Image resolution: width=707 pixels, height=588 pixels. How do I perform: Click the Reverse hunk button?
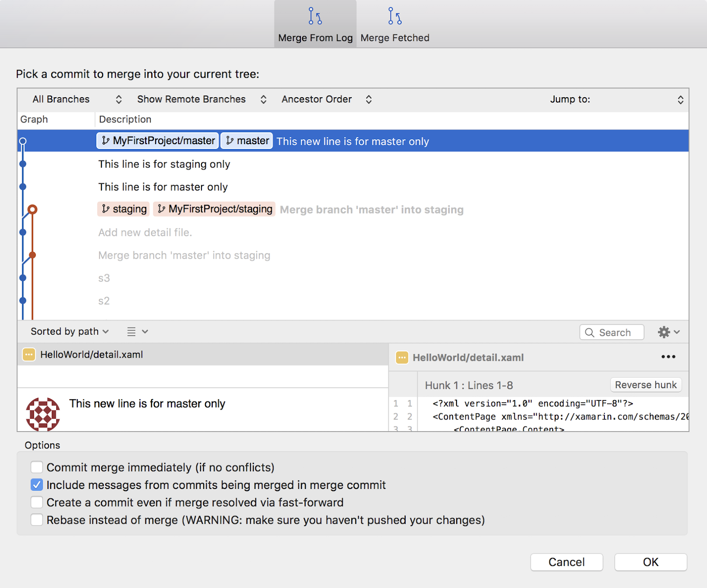pyautogui.click(x=646, y=385)
